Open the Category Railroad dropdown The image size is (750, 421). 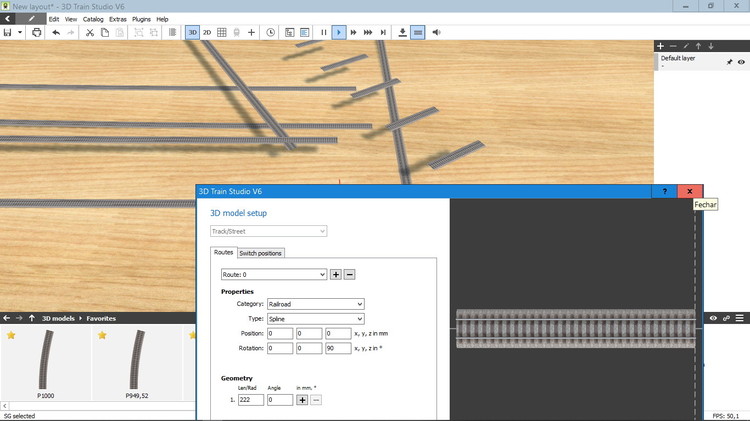point(316,304)
